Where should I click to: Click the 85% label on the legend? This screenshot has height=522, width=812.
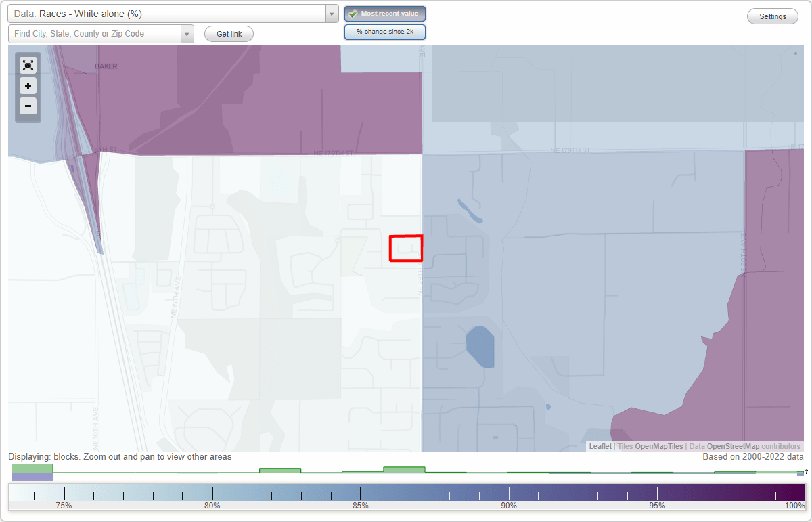click(360, 506)
